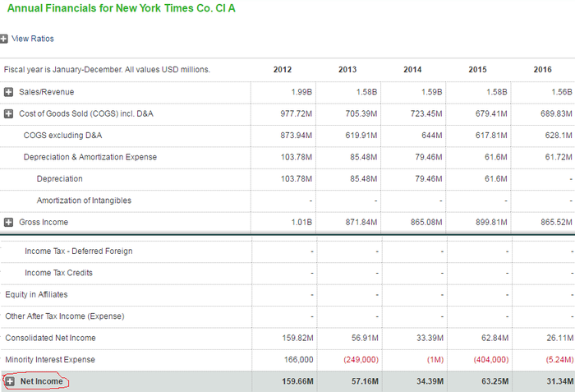Click the Gross Income row label
The image size is (575, 392).
(44, 222)
